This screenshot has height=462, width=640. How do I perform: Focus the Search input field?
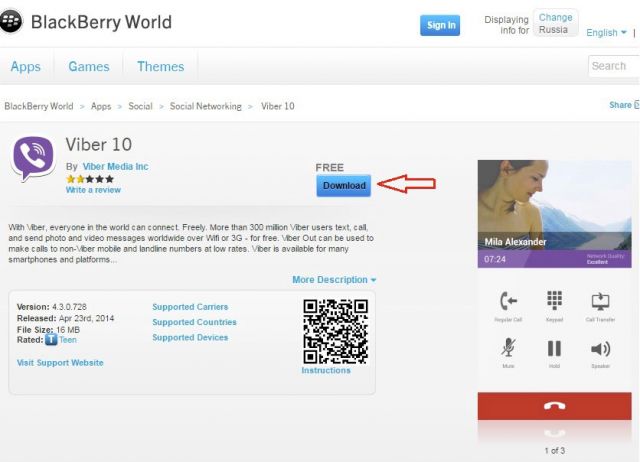point(614,66)
